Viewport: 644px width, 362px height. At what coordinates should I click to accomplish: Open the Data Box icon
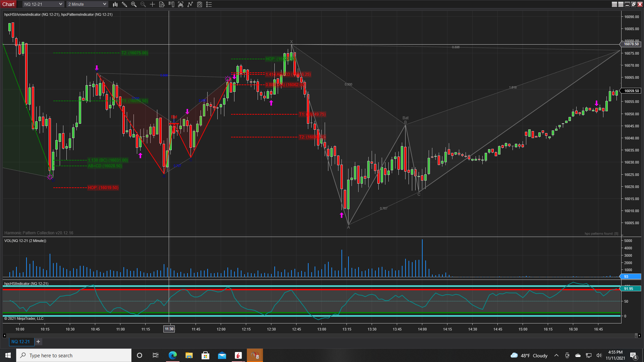162,4
